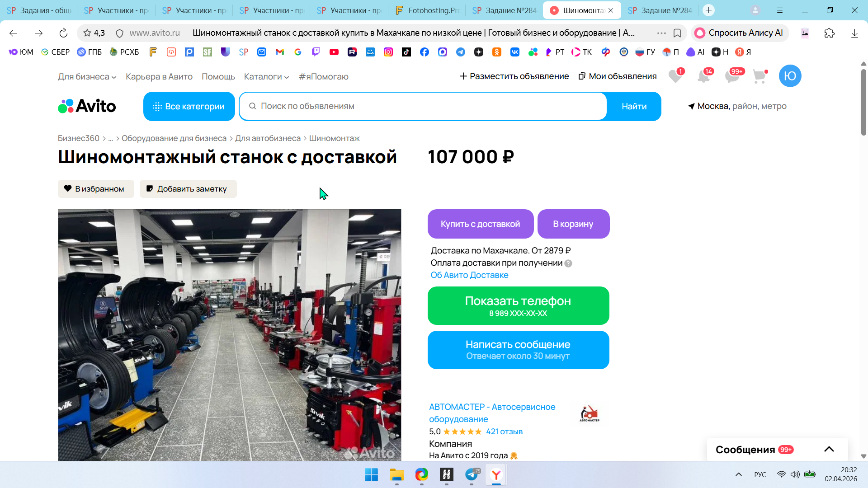Image resolution: width=868 pixels, height=488 pixels.
Task: Toggle the 'В избранном' favorite button
Action: point(96,189)
